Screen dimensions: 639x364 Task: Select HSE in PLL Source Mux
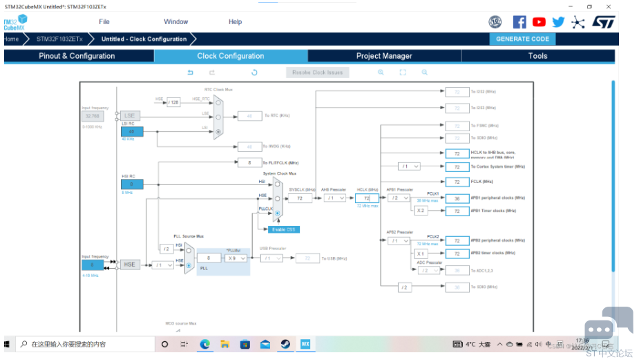(189, 265)
